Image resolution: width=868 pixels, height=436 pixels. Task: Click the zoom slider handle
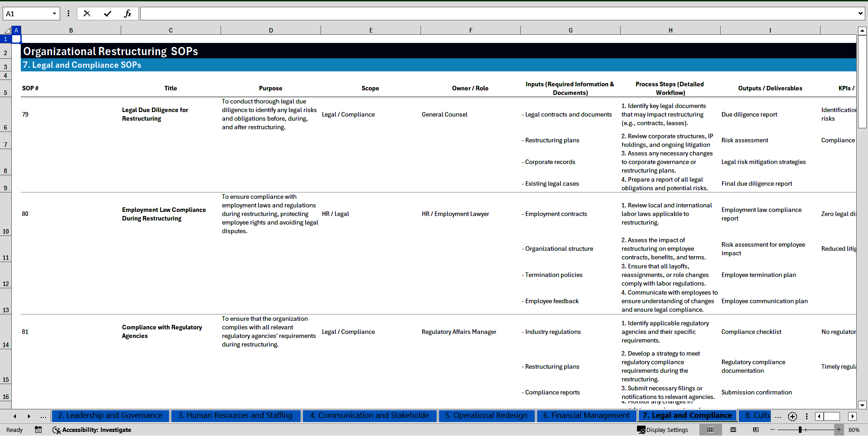pyautogui.click(x=800, y=430)
